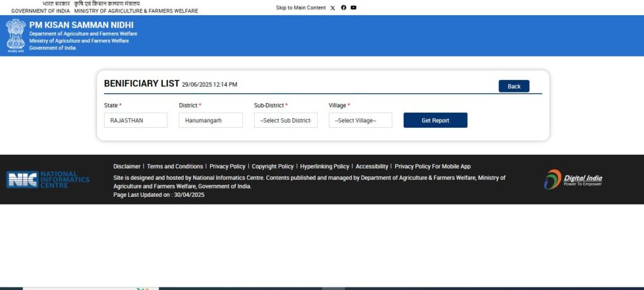Open the Terms and Conditions link
Viewport: 644px width, 290px height.
pos(175,167)
